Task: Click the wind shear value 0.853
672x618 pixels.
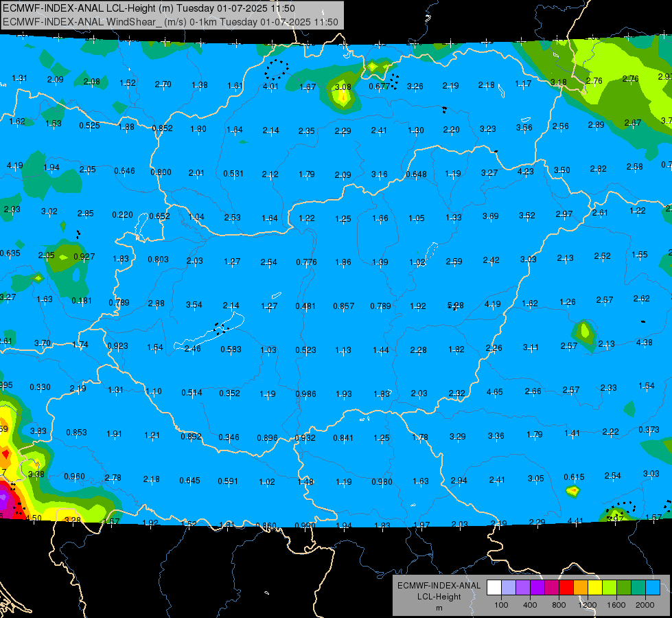Action: (76, 433)
